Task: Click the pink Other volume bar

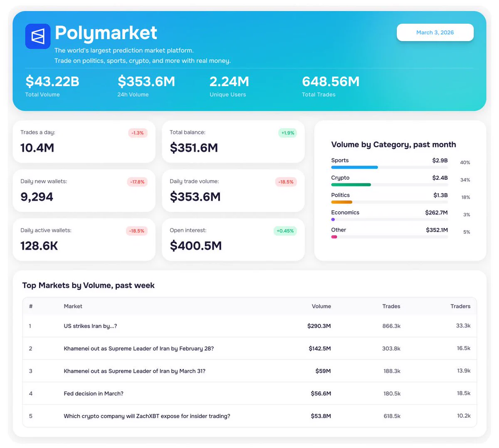Action: [x=334, y=237]
